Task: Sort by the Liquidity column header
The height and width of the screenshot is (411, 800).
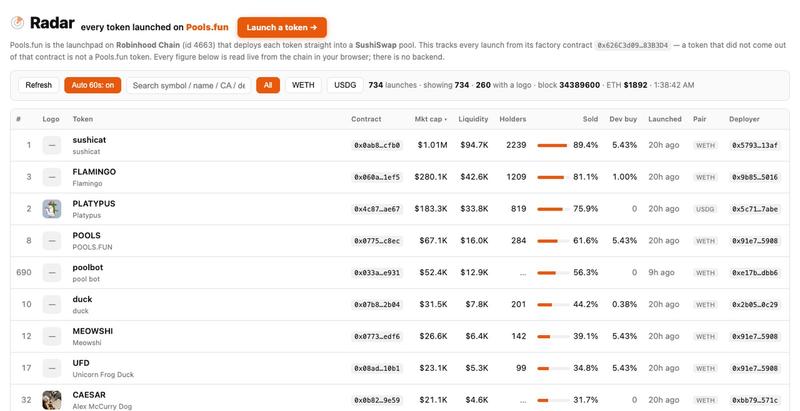Action: [x=473, y=119]
